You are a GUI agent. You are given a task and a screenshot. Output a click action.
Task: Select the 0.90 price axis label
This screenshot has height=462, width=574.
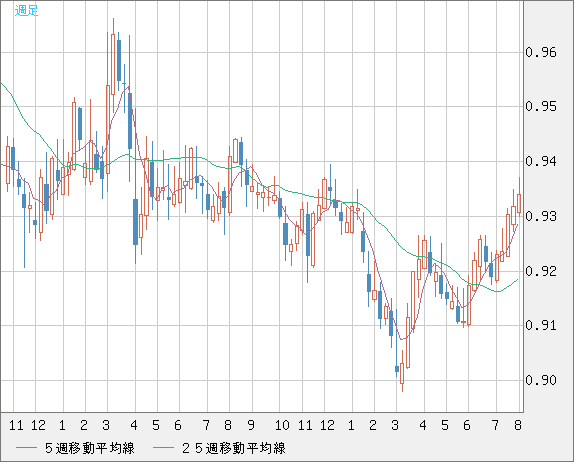click(x=541, y=380)
